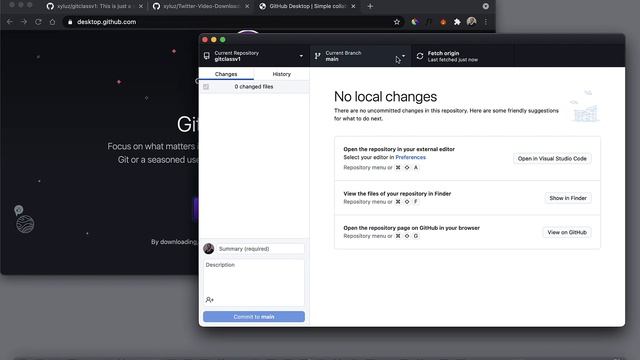Switch to the History tab
The image size is (640, 360).
282,74
